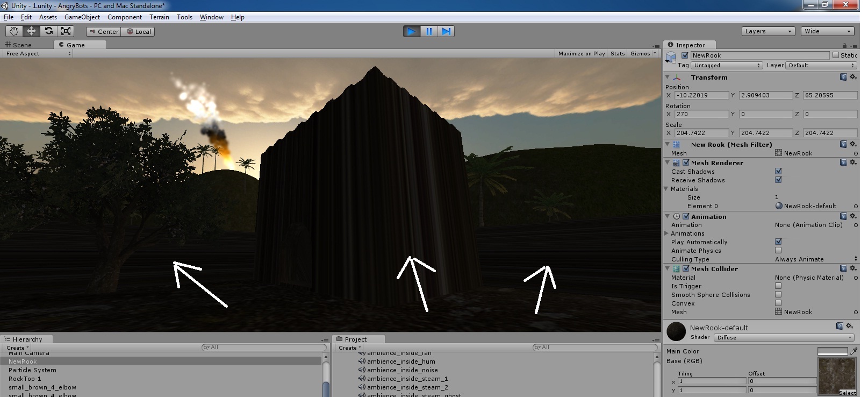The height and width of the screenshot is (397, 868).
Task: Open the Layer dropdown
Action: (x=821, y=65)
